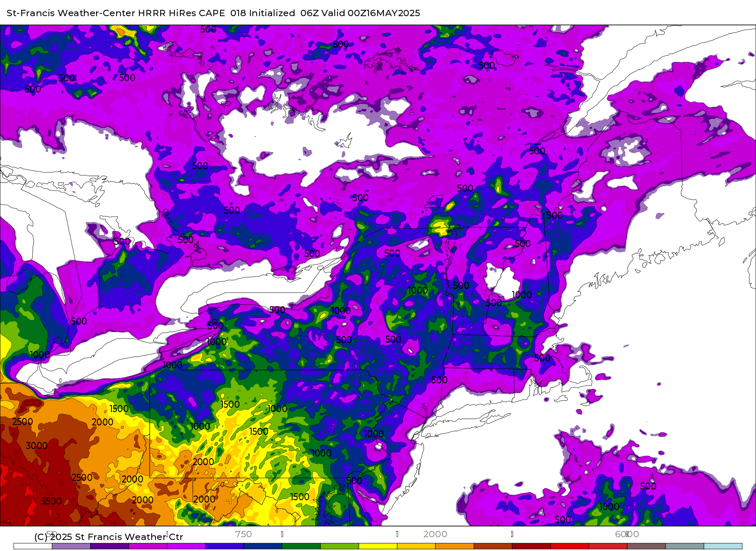Select the lavender swatch in the color legend
Screen dimensions: 756x551
coord(71,546)
